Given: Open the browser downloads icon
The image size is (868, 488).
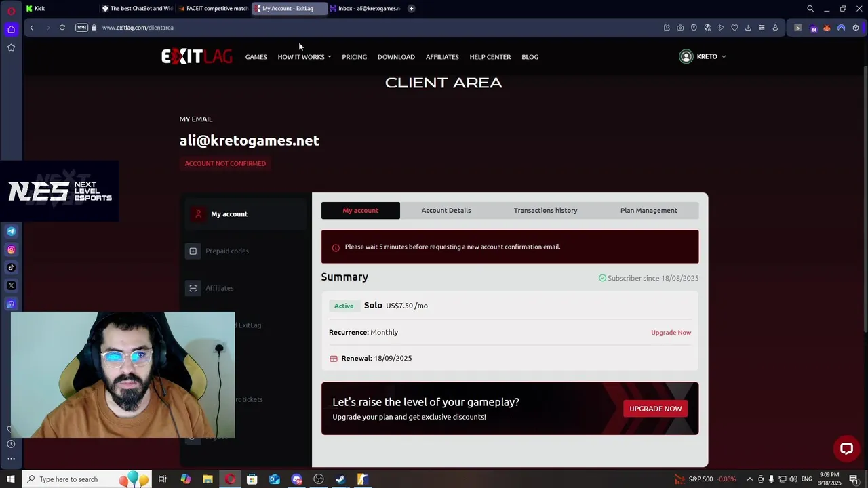Looking at the screenshot, I should tap(748, 28).
